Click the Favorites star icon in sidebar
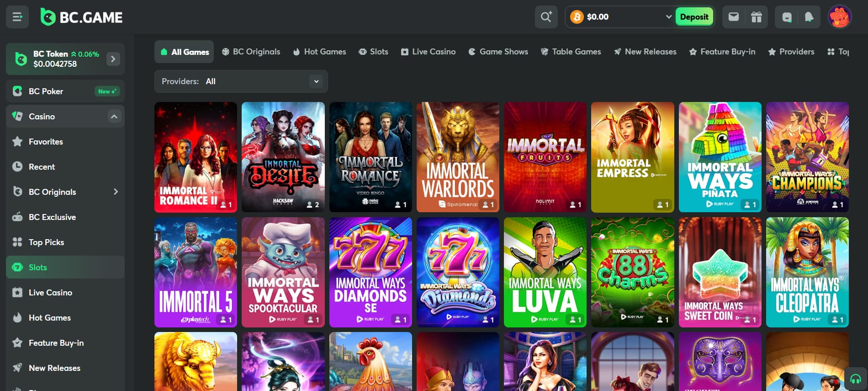868x391 pixels. point(17,142)
